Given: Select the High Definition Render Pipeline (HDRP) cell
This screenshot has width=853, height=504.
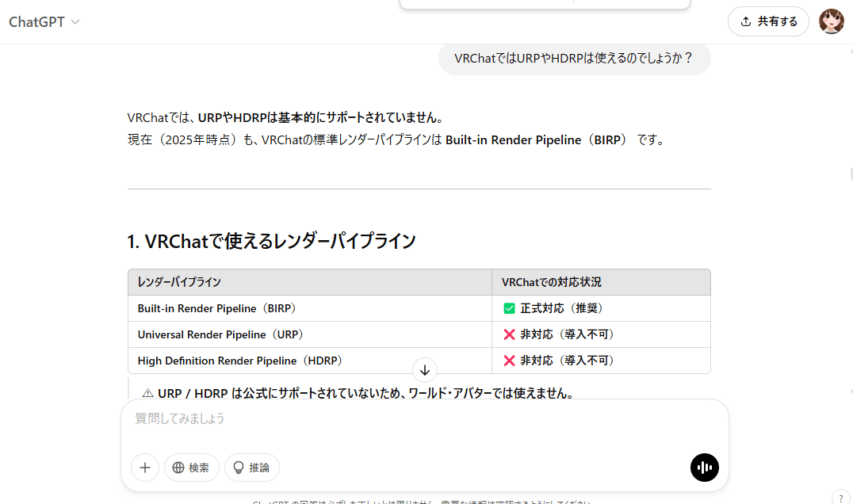Looking at the screenshot, I should 310,361.
